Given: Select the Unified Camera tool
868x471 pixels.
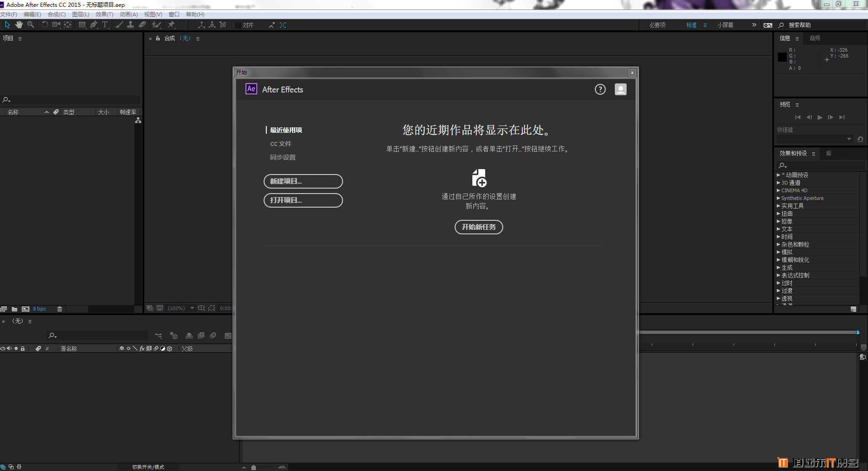Looking at the screenshot, I should tap(56, 24).
